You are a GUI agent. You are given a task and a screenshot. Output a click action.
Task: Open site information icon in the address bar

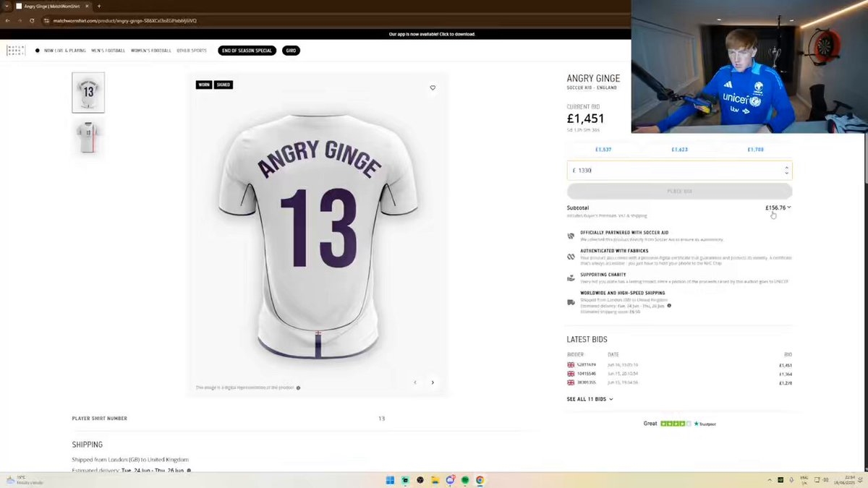pyautogui.click(x=48, y=20)
